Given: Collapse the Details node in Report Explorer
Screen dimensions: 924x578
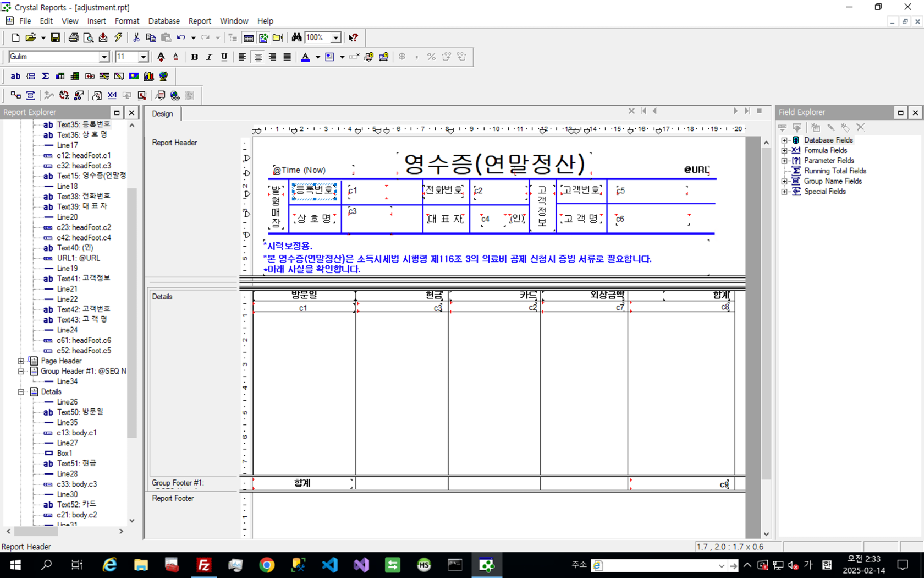Looking at the screenshot, I should coord(21,392).
